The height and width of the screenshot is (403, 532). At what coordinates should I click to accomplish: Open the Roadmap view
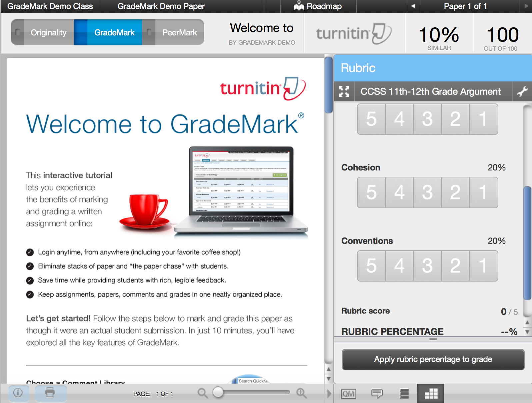tap(318, 6)
